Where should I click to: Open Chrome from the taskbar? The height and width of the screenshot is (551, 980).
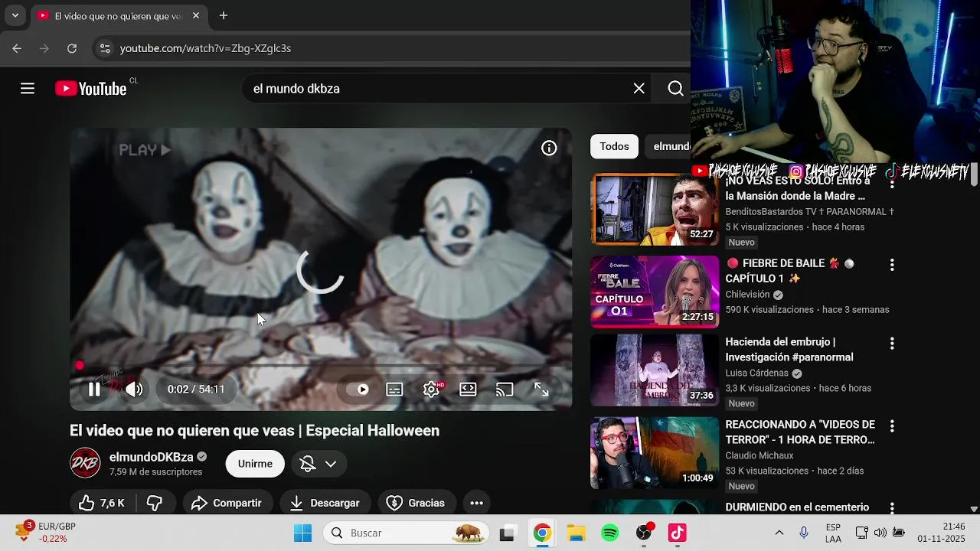click(x=542, y=533)
